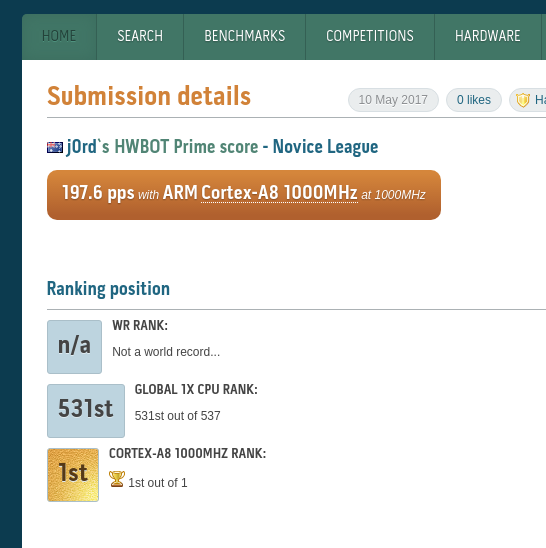Open the SEARCH navigation tab
This screenshot has width=546, height=548.
pos(140,36)
